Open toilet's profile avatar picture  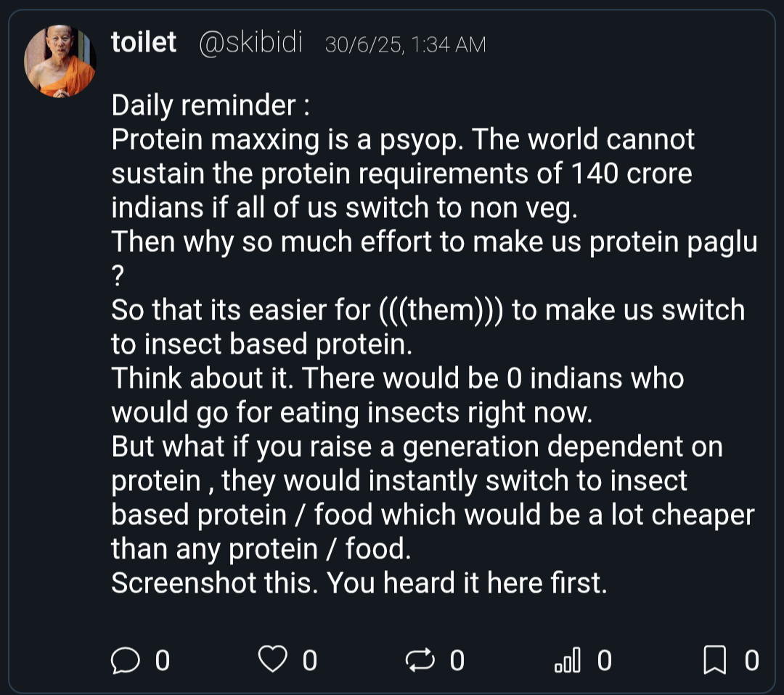60,61
